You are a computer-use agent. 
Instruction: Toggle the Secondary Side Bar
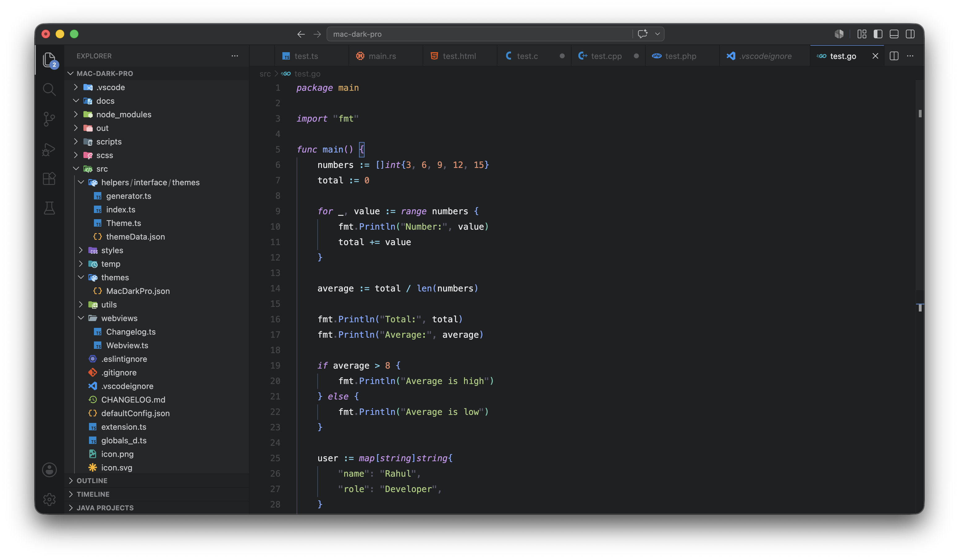point(910,34)
